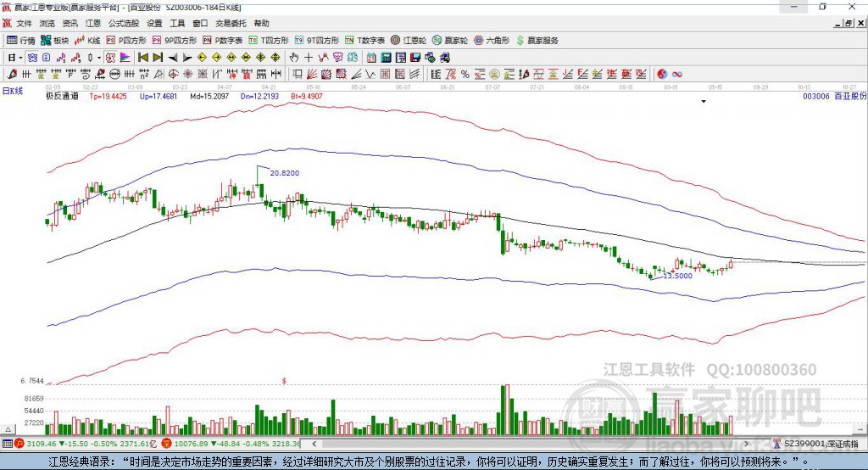Viewport: 868px width, 470px height.
Task: Toggle the 极反 indicator button
Action: pyautogui.click(x=111, y=57)
